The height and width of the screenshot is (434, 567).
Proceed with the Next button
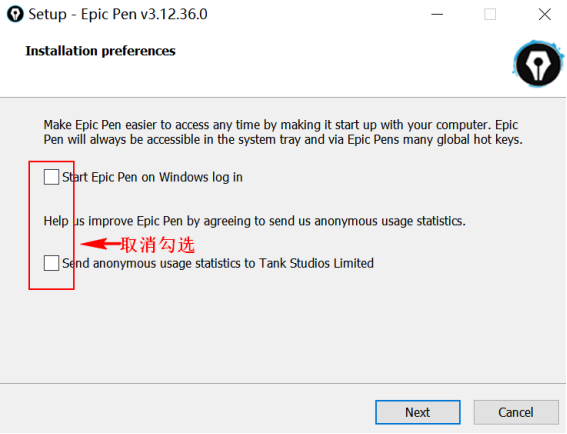pos(418,412)
